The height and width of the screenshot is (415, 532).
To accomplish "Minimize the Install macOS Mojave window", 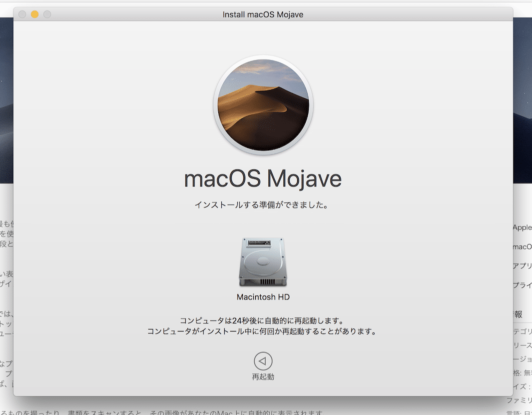I will tap(34, 14).
